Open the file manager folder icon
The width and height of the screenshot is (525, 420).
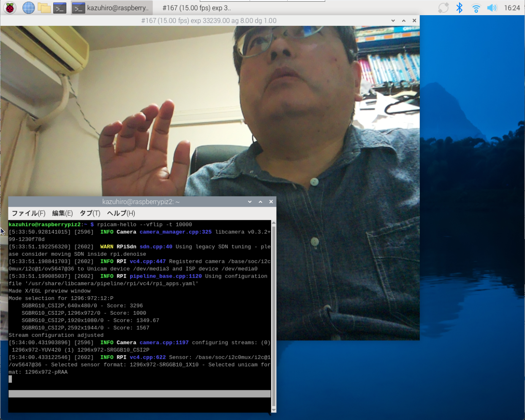44,8
